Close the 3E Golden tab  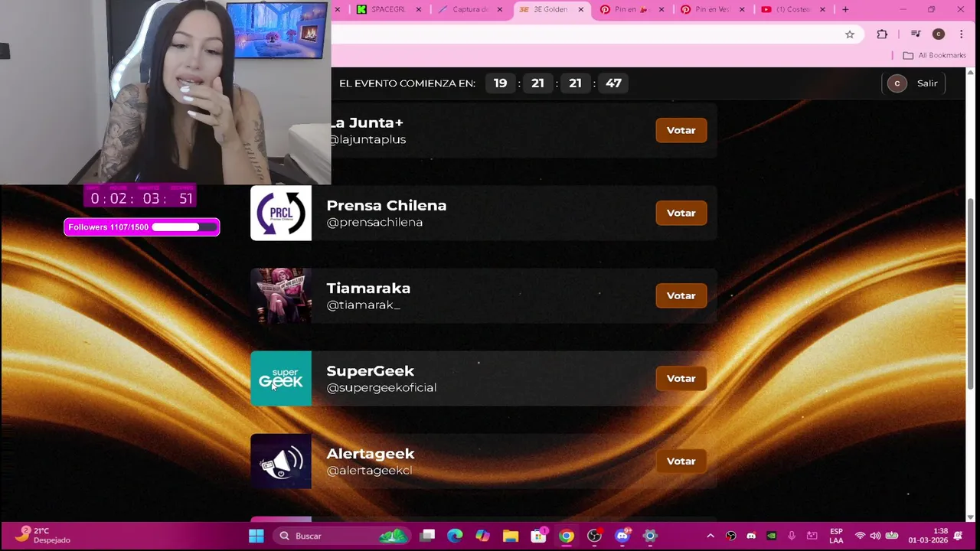[x=580, y=9]
